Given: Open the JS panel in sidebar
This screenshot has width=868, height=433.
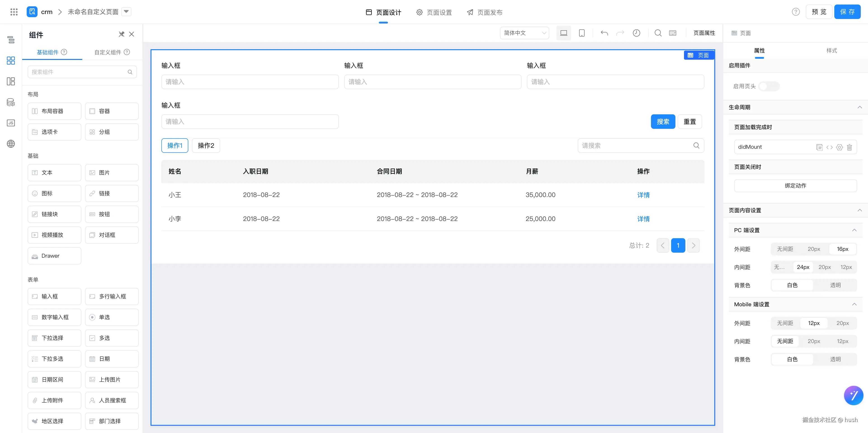Looking at the screenshot, I should [11, 123].
